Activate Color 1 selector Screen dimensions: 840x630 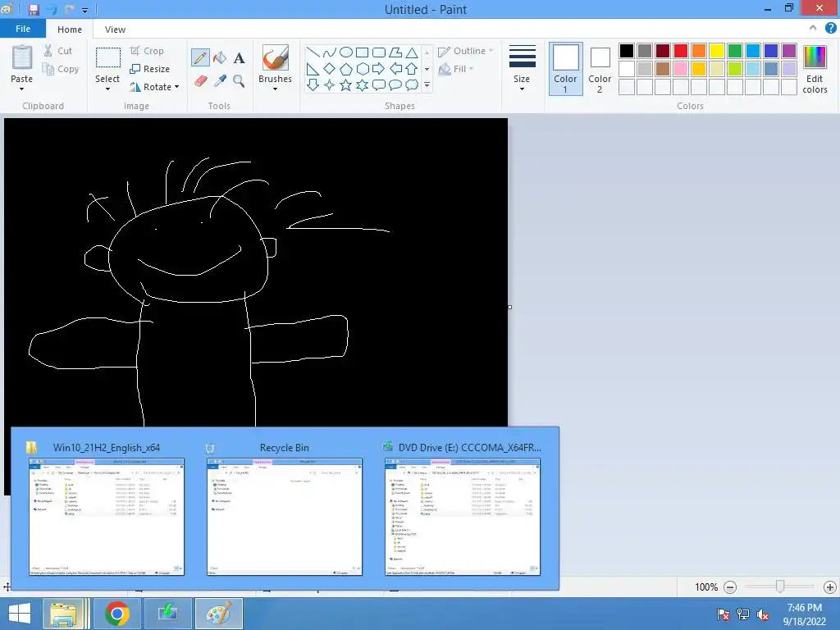tap(565, 69)
